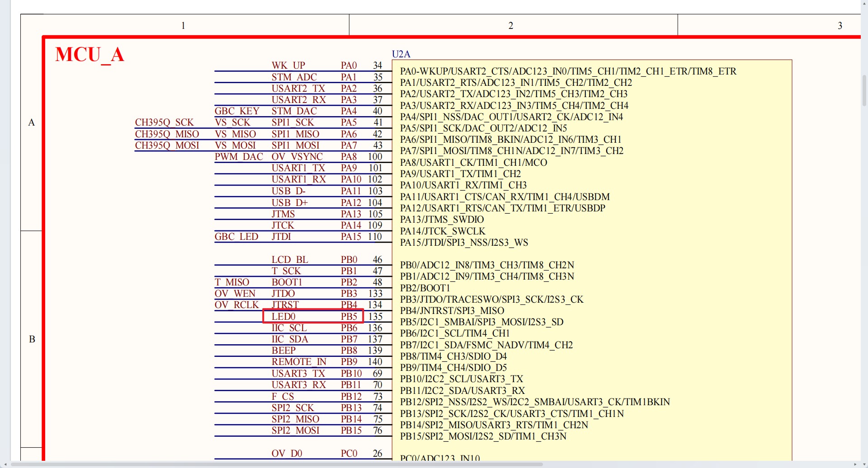Image resolution: width=868 pixels, height=468 pixels.
Task: Select the OV_D0 net label
Action: (x=287, y=454)
